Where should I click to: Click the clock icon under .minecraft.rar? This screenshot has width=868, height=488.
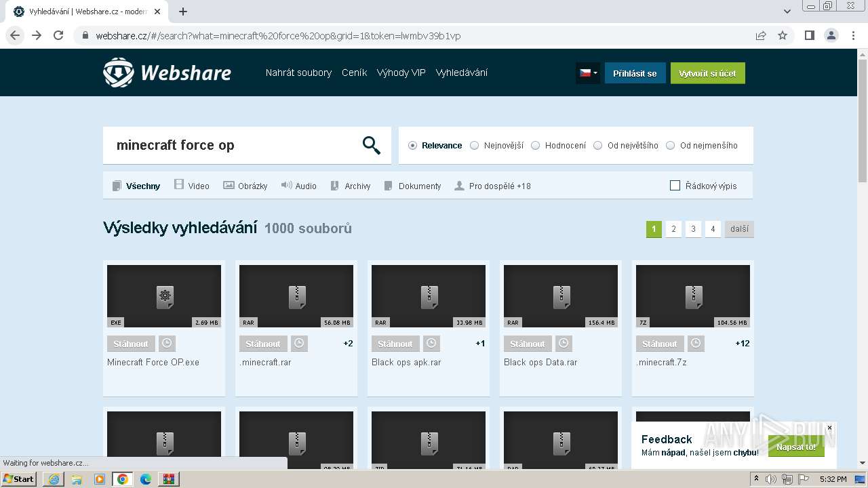(299, 344)
